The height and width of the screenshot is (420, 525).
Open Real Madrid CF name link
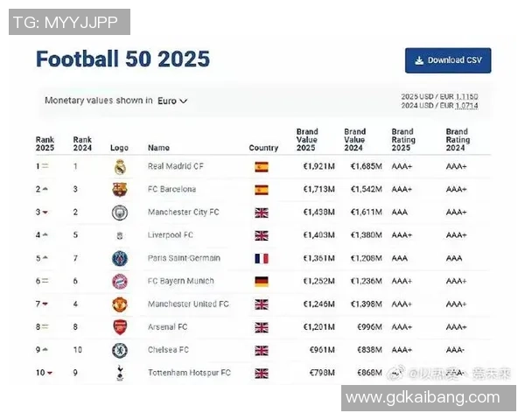pos(175,166)
